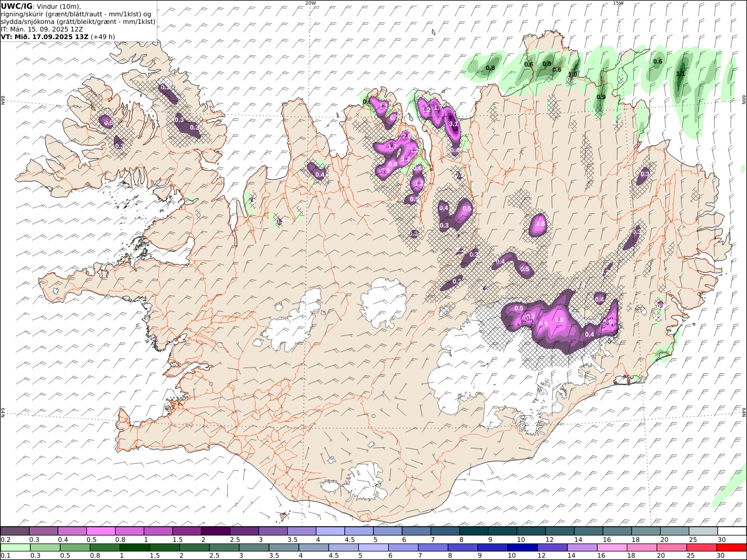This screenshot has height=560, width=747.
Task: Click the 'VT: Mið. 17.09.2025 13Z' valid time
Action: click(45, 36)
